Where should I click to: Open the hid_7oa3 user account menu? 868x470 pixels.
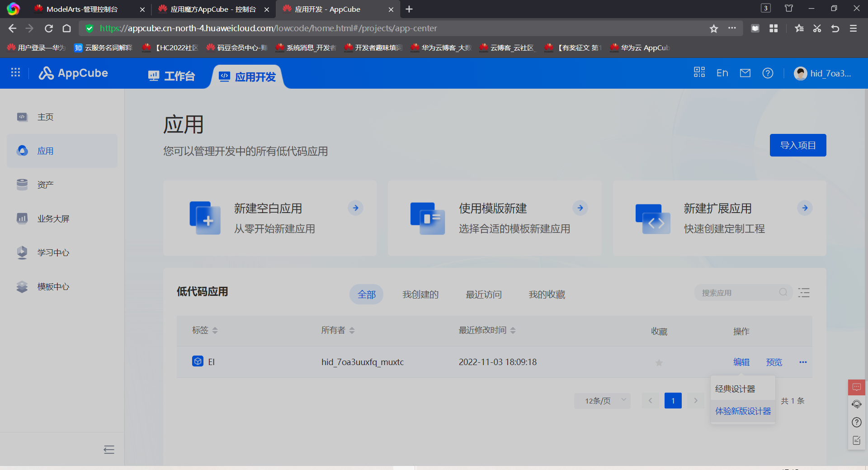tap(823, 73)
